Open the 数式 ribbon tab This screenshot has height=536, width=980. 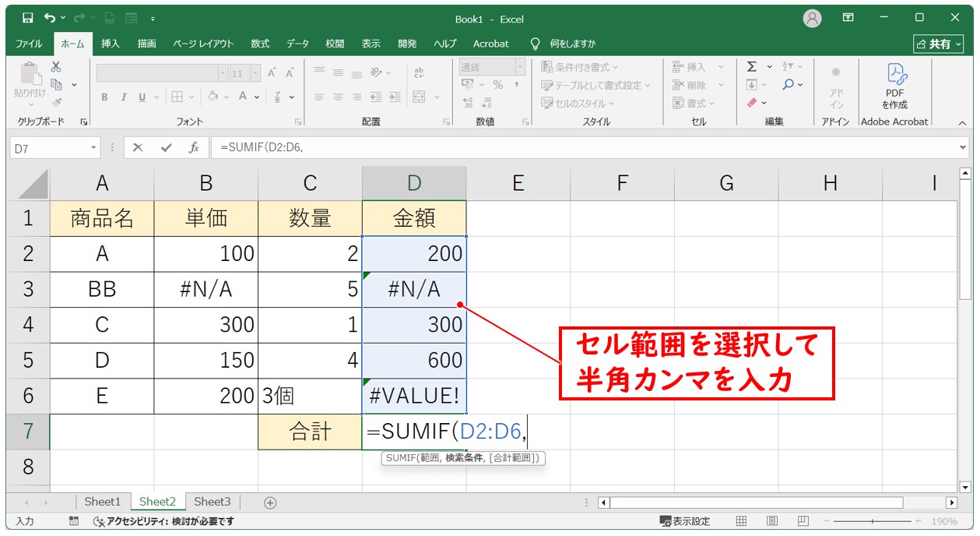click(260, 44)
